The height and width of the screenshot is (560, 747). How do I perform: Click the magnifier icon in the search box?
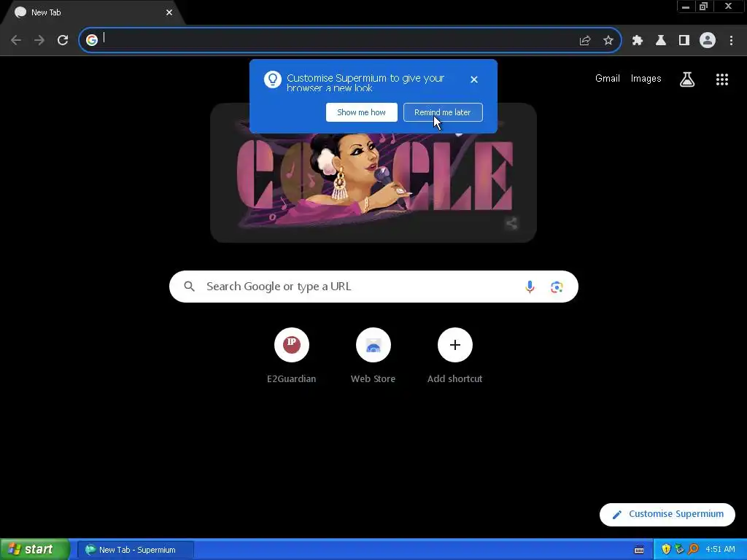tap(190, 287)
